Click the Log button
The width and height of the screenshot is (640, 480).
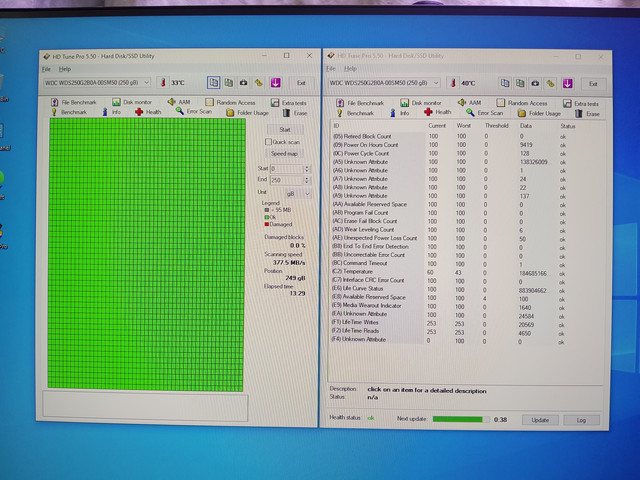tap(581, 420)
